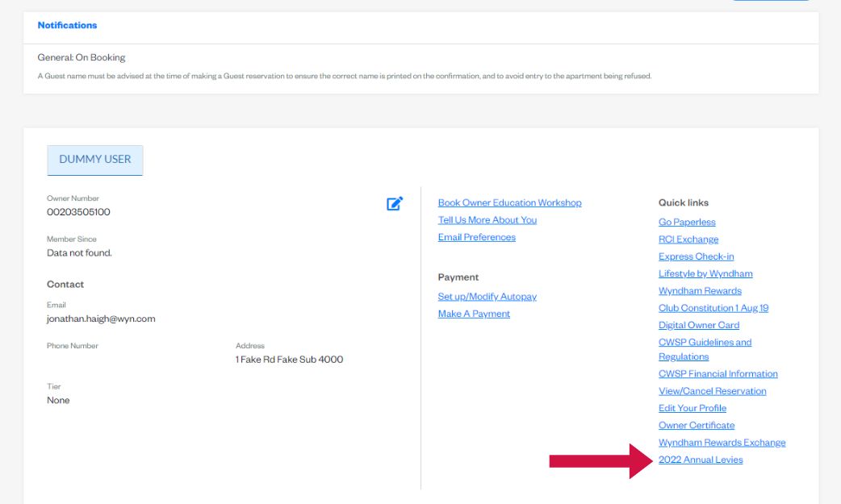Choose Go Paperless quick link

687,223
